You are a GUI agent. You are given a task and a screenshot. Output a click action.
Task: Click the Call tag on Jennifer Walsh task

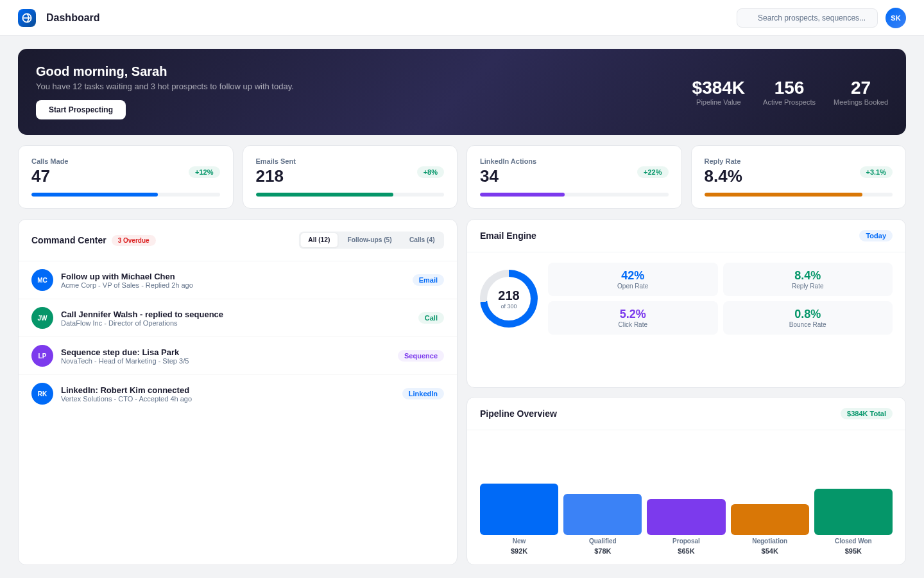click(431, 318)
